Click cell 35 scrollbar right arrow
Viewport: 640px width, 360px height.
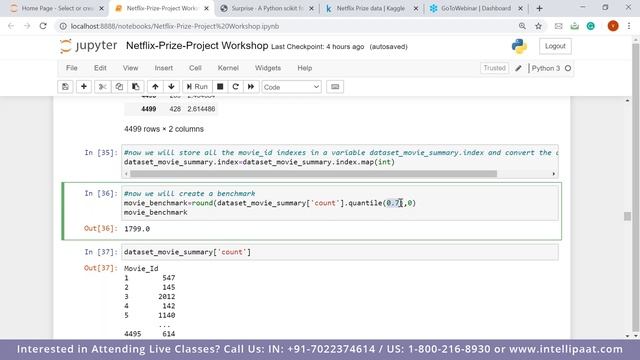pos(553,174)
